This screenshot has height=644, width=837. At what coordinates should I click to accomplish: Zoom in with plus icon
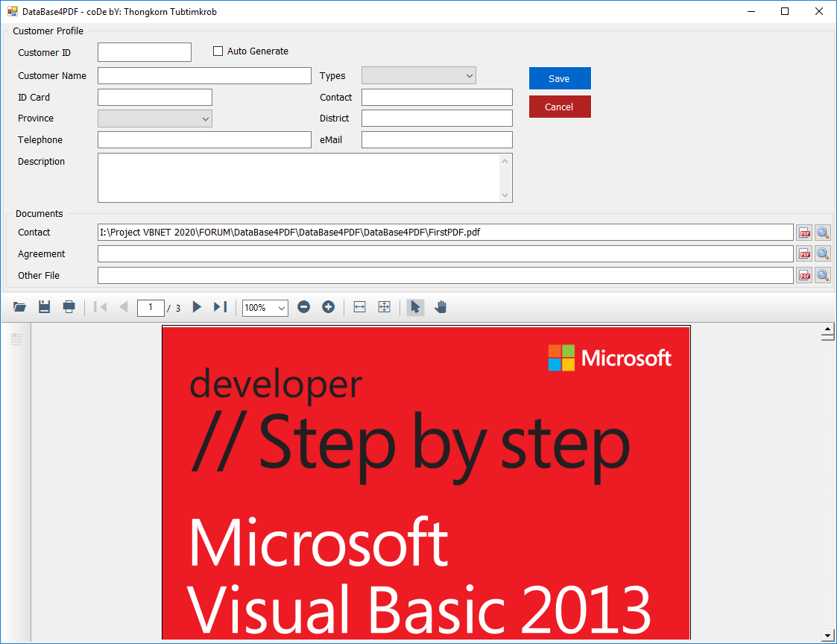click(328, 307)
